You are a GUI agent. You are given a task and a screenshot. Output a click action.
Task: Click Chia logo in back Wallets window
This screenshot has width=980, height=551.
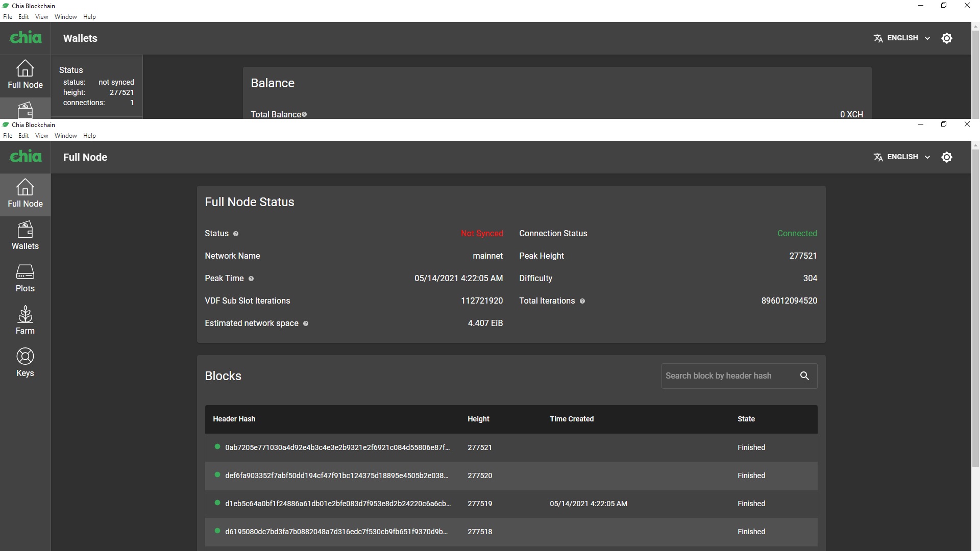26,37
